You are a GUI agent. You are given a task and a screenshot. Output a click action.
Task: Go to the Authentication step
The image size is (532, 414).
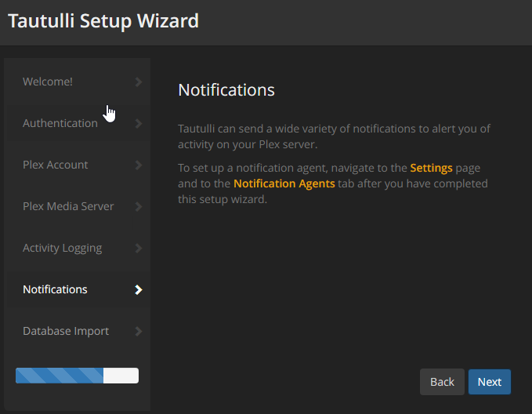[x=60, y=123]
